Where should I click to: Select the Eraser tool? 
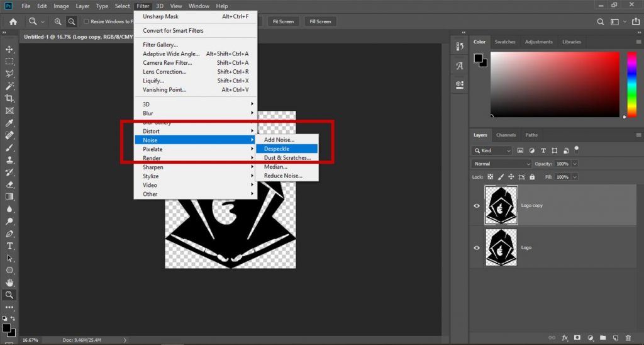pyautogui.click(x=9, y=184)
